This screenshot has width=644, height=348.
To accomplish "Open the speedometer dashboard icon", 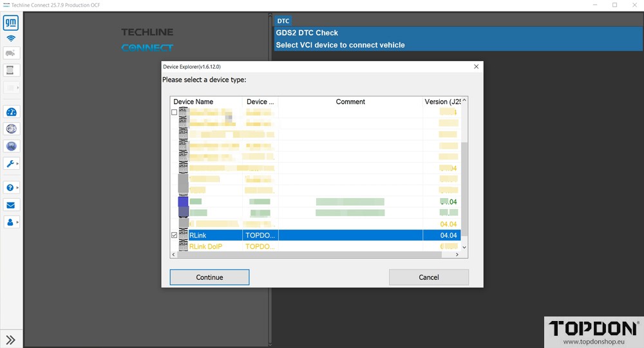I will click(x=11, y=113).
